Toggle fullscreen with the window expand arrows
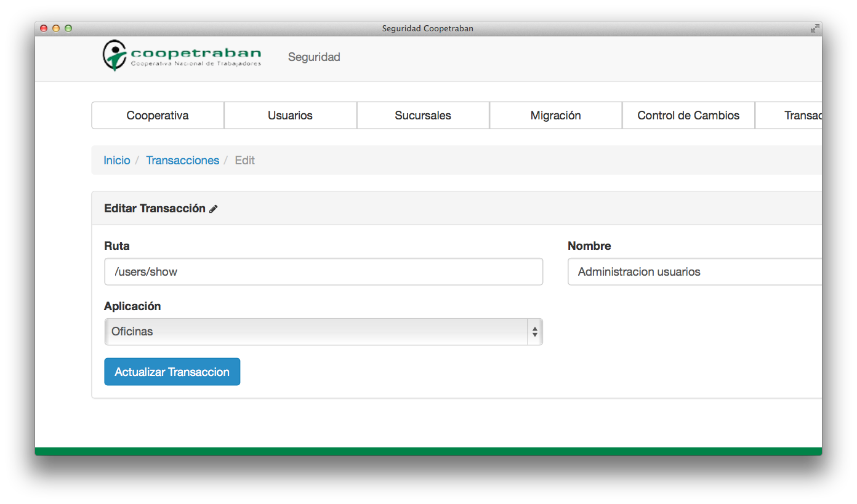The width and height of the screenshot is (857, 504). coord(815,28)
